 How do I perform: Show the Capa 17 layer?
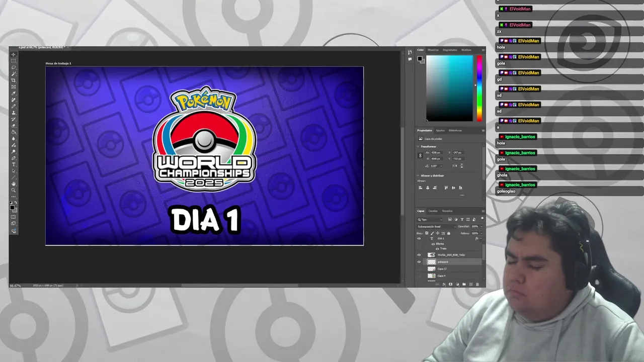(419, 269)
